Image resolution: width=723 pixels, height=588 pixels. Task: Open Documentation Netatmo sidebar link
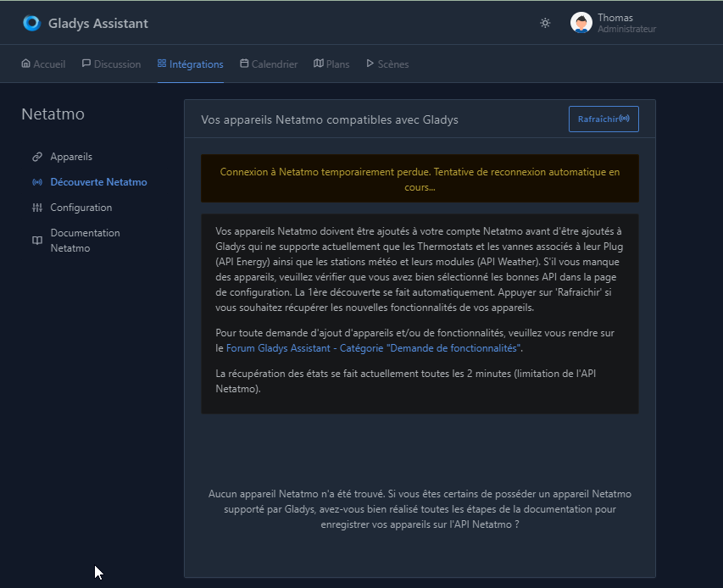pos(86,241)
